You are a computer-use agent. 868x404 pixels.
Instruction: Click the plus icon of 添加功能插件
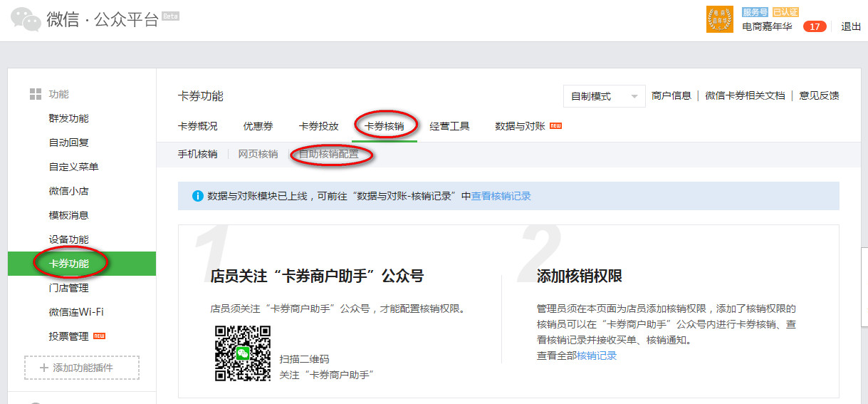click(44, 368)
